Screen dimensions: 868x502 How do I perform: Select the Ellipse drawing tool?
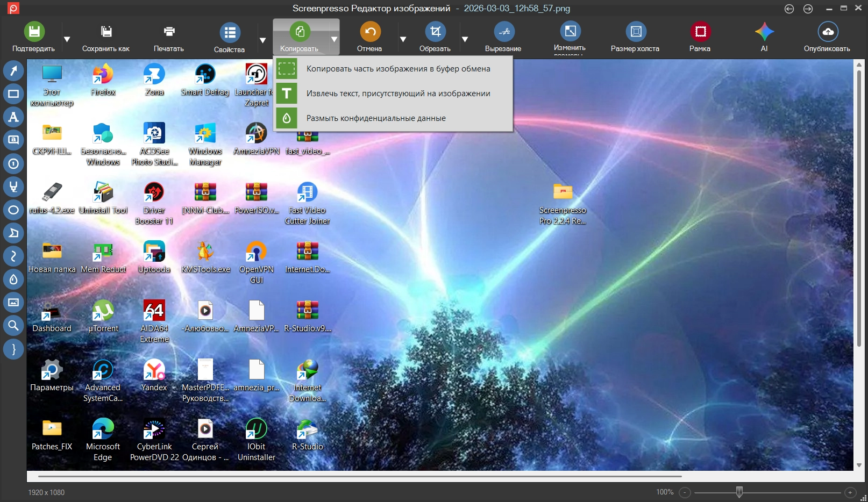(x=13, y=210)
